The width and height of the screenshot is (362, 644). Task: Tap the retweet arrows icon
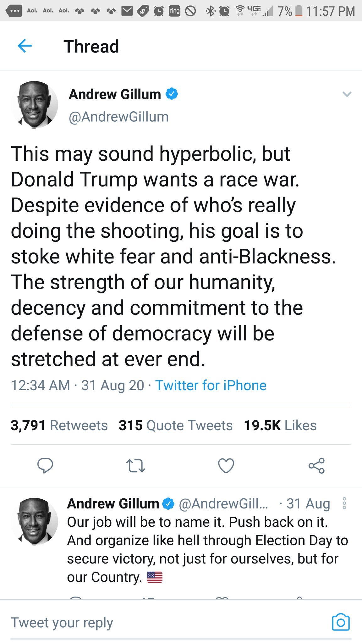tap(135, 466)
